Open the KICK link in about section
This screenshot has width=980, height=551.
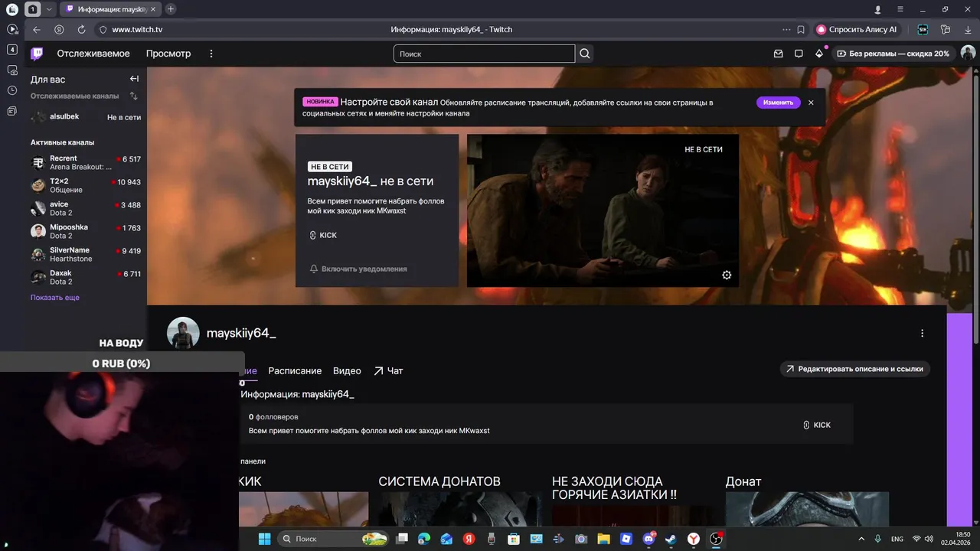coord(817,425)
